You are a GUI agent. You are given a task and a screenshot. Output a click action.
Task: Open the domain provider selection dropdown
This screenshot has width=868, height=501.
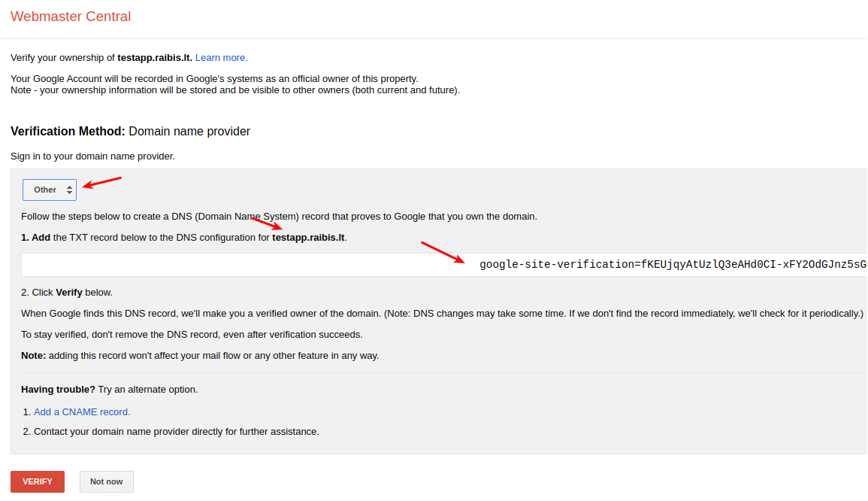[x=50, y=190]
